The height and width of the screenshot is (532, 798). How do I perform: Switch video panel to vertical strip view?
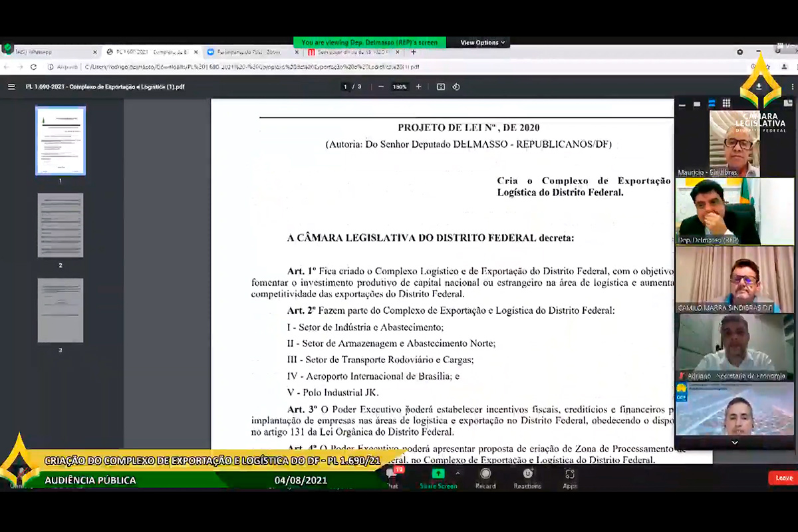coord(712,104)
